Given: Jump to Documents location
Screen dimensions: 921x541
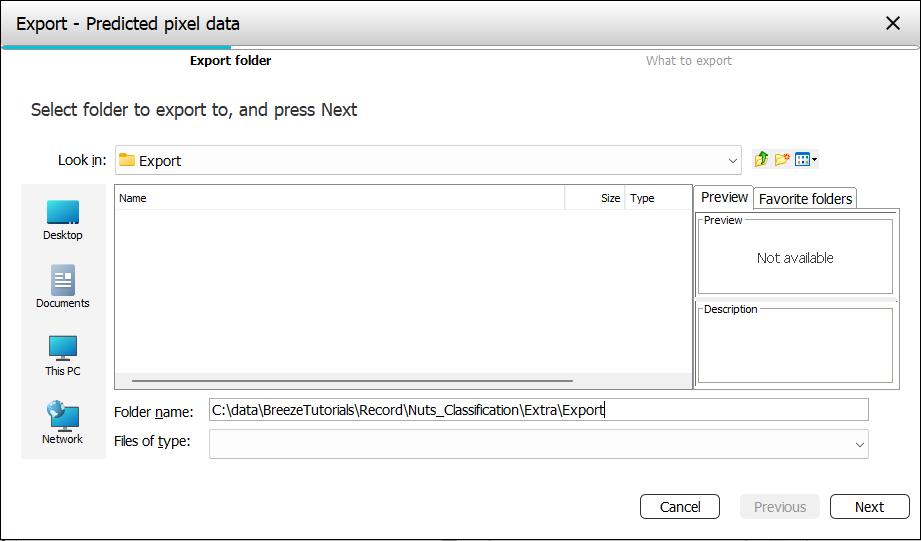Looking at the screenshot, I should [x=62, y=287].
